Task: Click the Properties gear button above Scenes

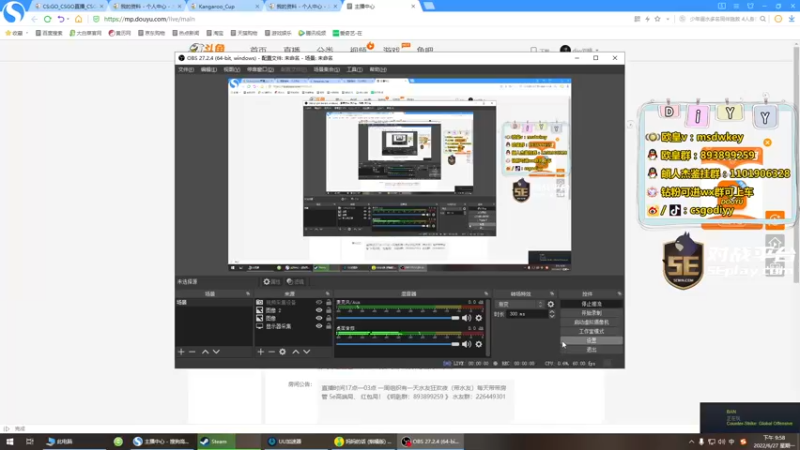Action: pyautogui.click(x=271, y=282)
